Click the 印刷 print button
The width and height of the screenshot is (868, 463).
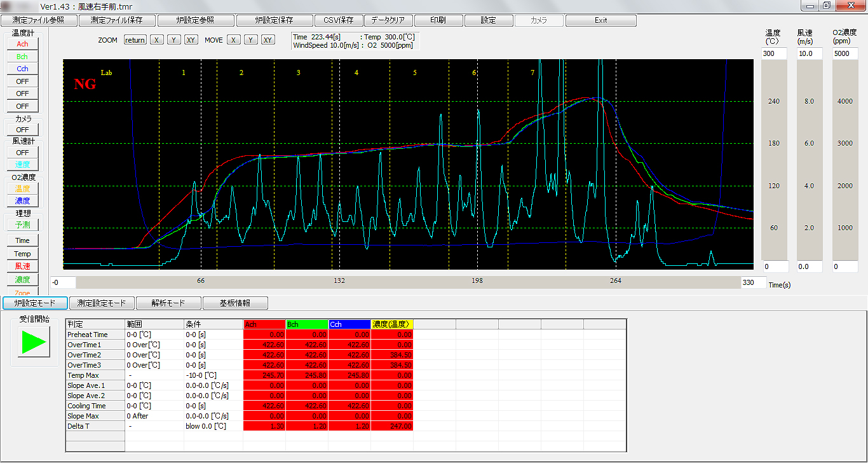[438, 20]
